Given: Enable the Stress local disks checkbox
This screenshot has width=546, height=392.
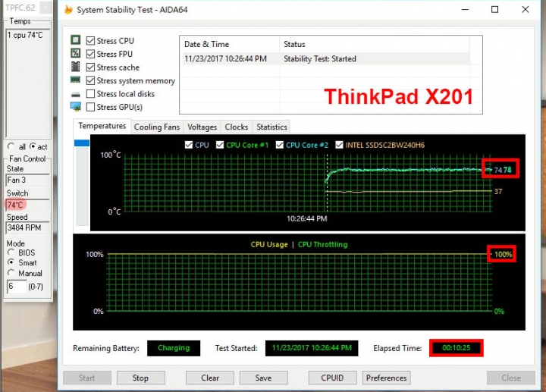Looking at the screenshot, I should pos(90,94).
